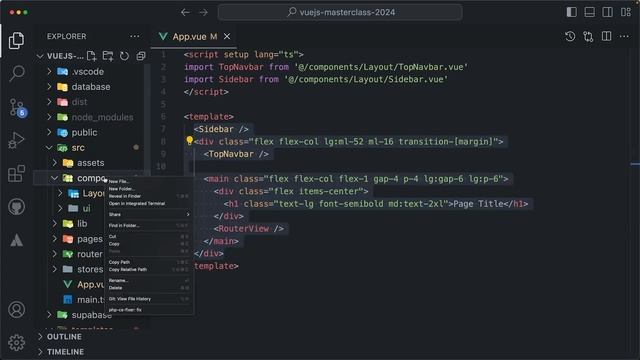Open the Extensions view
This screenshot has width=640, height=360.
[16, 173]
